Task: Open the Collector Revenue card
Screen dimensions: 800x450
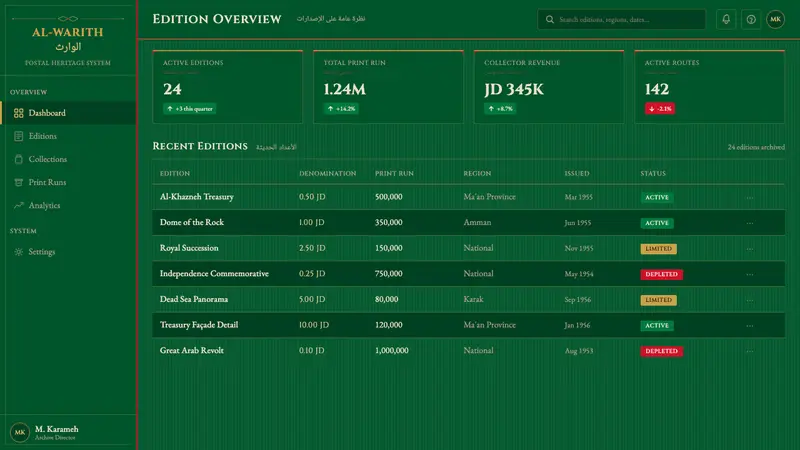Action: click(x=549, y=87)
